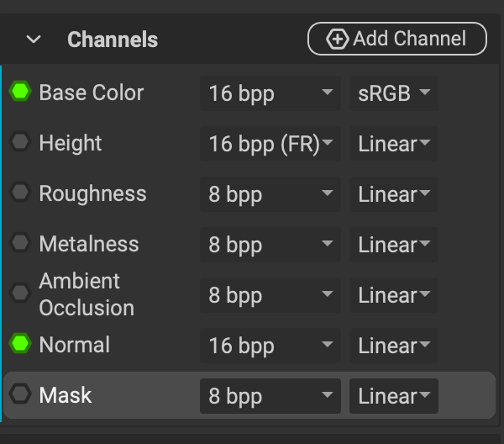Screen dimensions: 504x444
Task: Enable the Roughness channel hexagon
Action: tap(20, 193)
